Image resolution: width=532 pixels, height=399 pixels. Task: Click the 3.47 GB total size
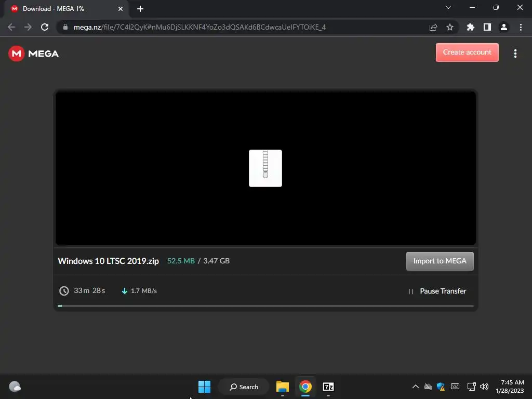[216, 261]
